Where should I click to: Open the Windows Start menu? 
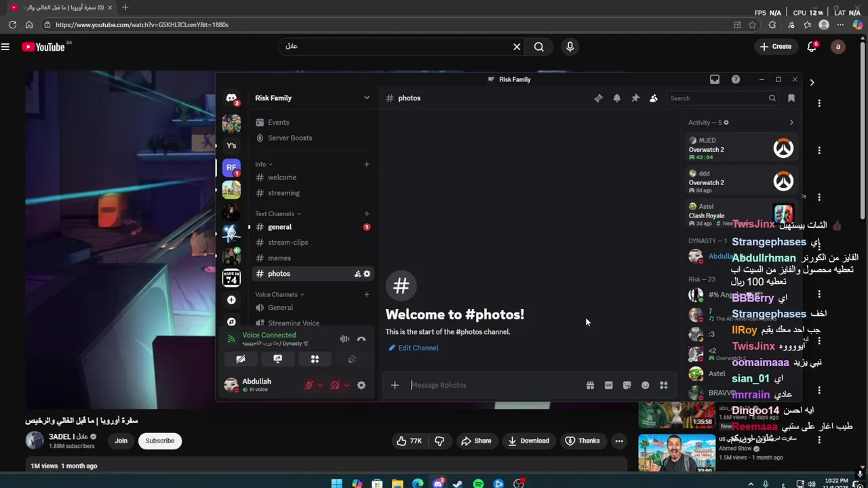coord(336,484)
